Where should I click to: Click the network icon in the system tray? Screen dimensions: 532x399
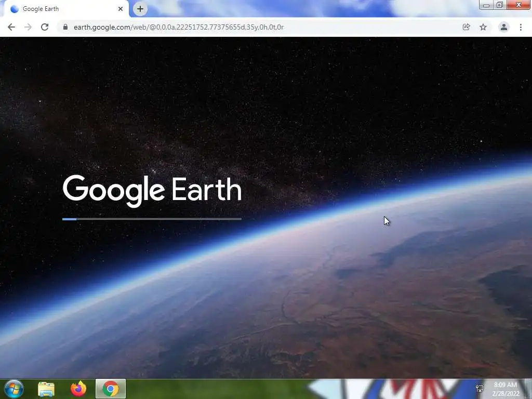[x=480, y=389]
